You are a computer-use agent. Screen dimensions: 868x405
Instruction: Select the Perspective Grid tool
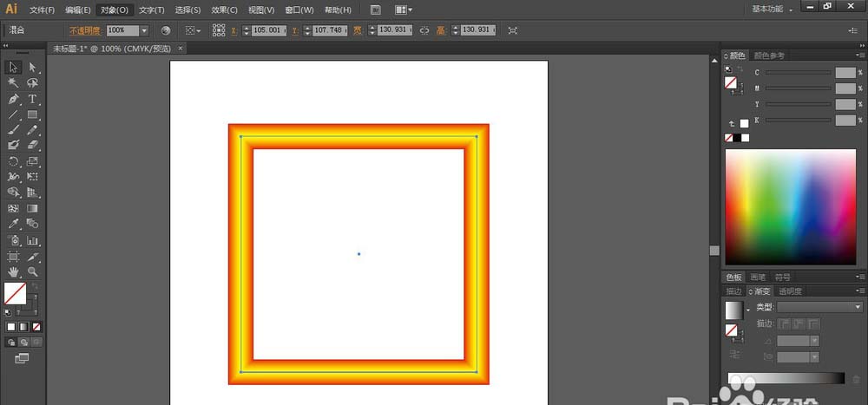(33, 193)
